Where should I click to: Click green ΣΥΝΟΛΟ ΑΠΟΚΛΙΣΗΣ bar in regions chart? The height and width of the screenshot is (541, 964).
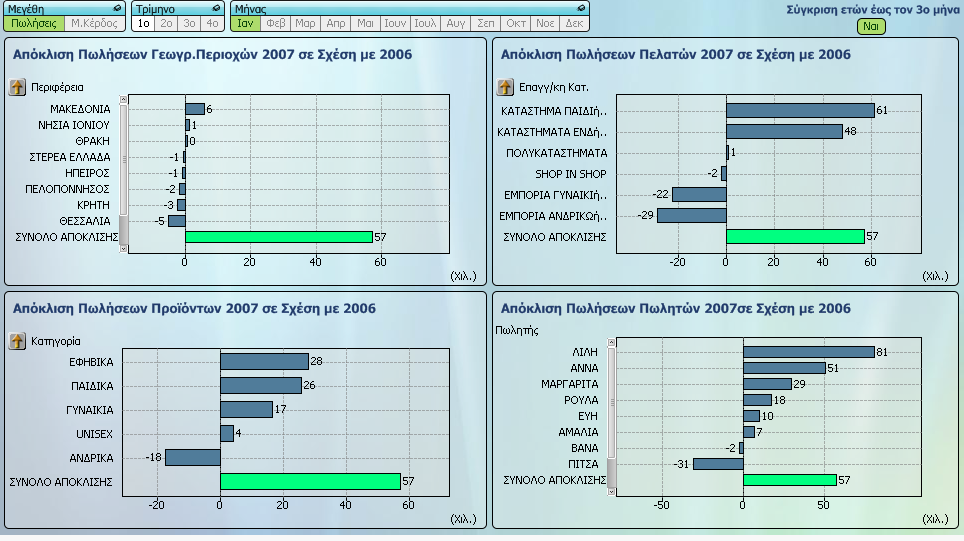[279, 237]
